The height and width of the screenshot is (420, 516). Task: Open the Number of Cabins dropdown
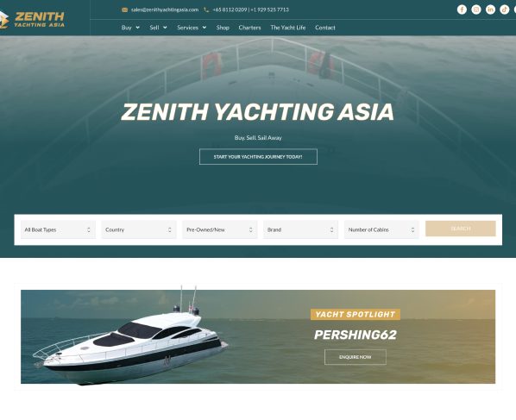pos(381,229)
